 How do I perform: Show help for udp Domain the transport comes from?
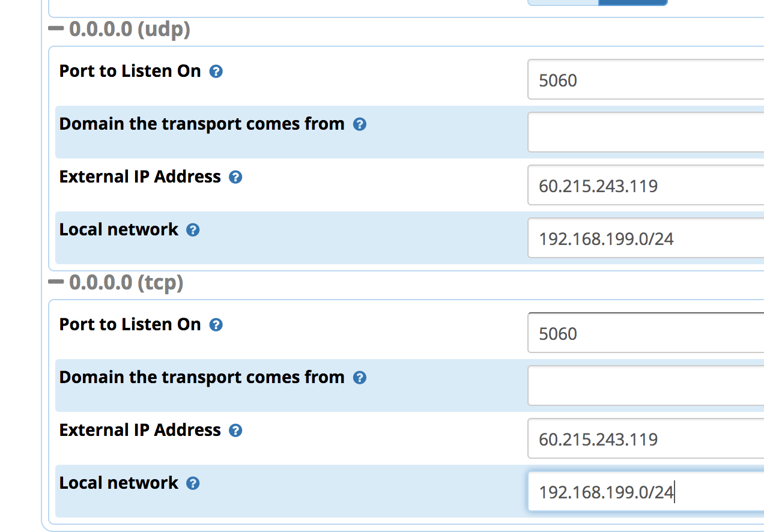[360, 124]
